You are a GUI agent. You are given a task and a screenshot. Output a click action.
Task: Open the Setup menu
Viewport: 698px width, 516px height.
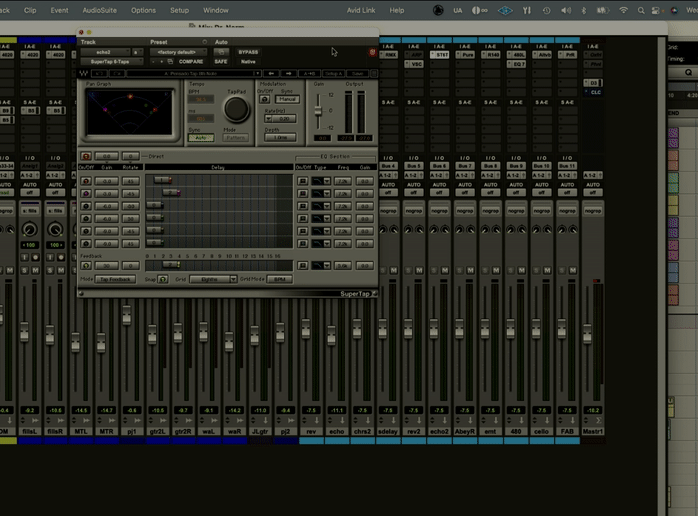(179, 10)
